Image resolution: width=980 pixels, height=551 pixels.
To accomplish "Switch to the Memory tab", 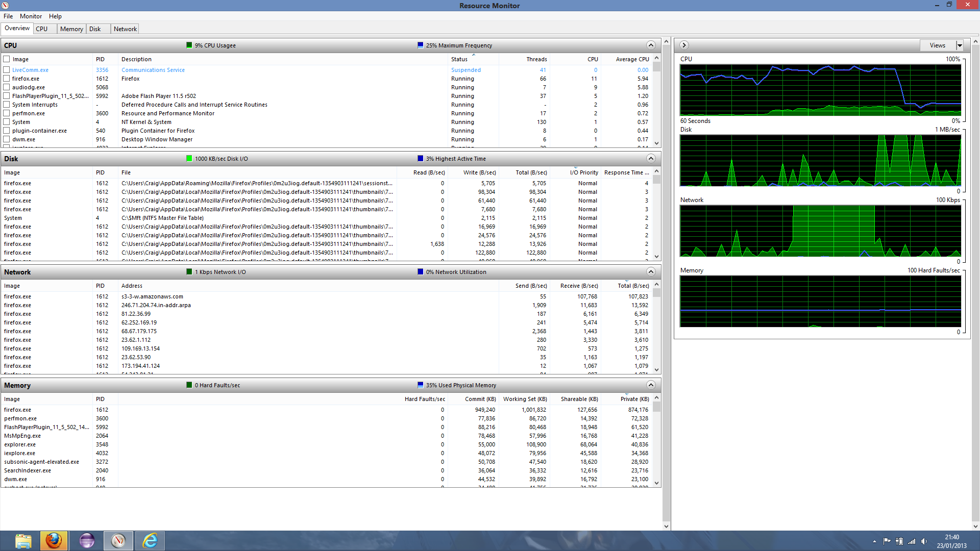I will tap(71, 29).
